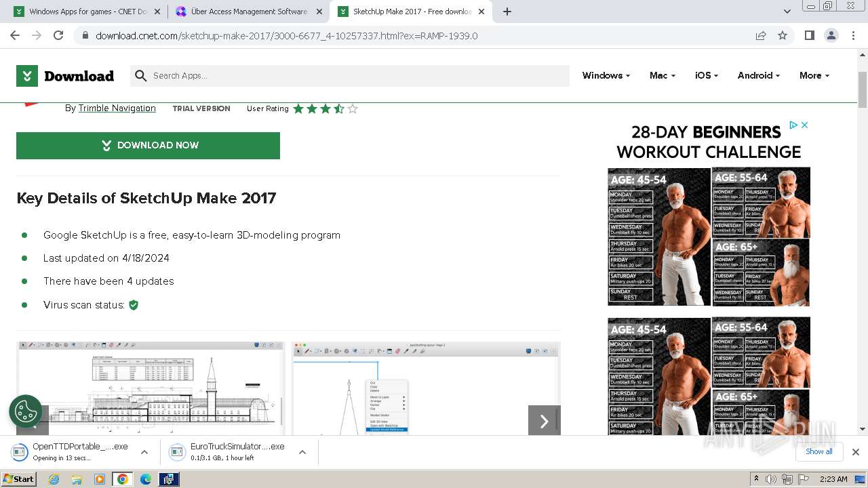Expand the iOS dropdown menu
The image size is (868, 488).
pos(707,76)
